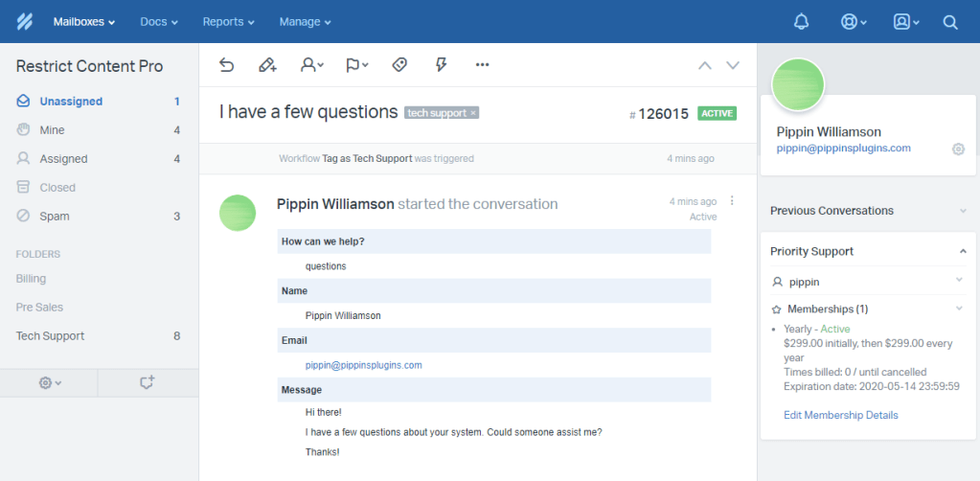
Task: Open the Tech Support folder
Action: click(99, 336)
